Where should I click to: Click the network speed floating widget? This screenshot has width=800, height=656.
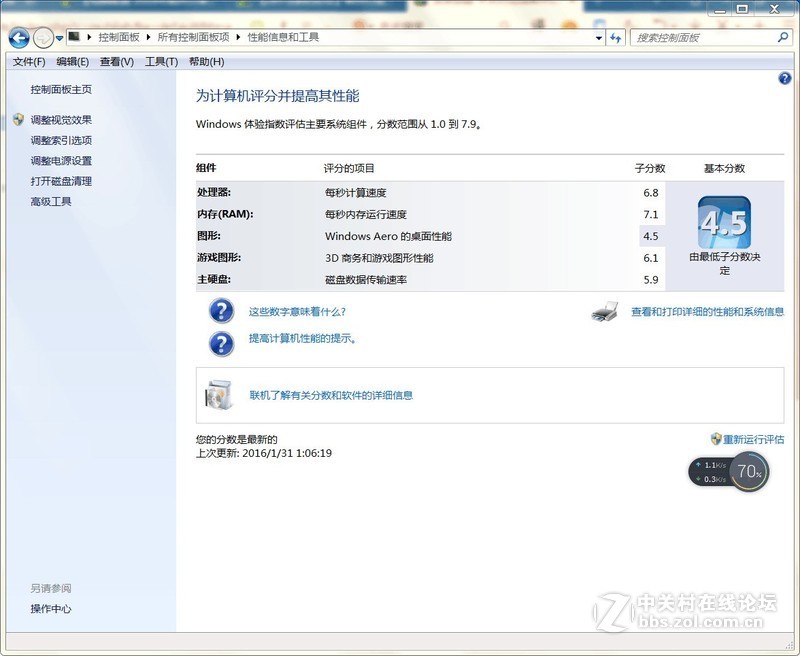click(x=709, y=472)
